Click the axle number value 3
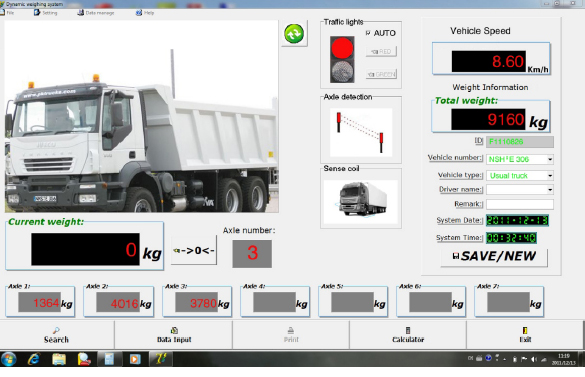 click(252, 253)
